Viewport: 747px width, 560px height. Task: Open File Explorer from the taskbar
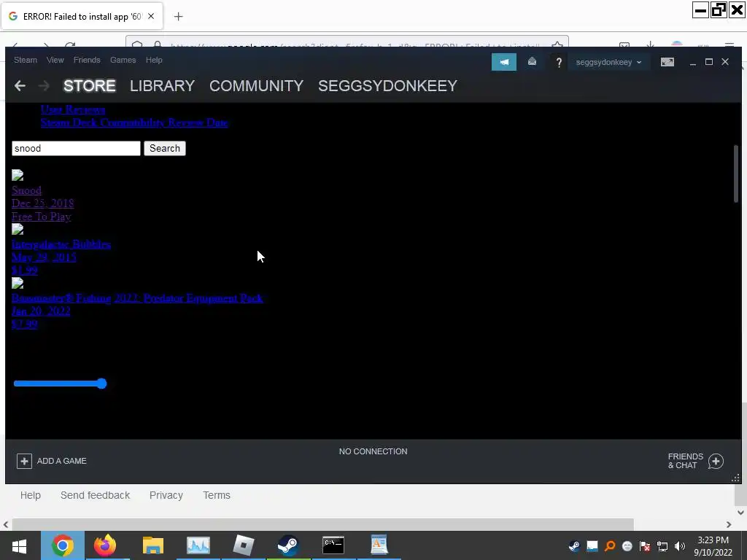153,545
